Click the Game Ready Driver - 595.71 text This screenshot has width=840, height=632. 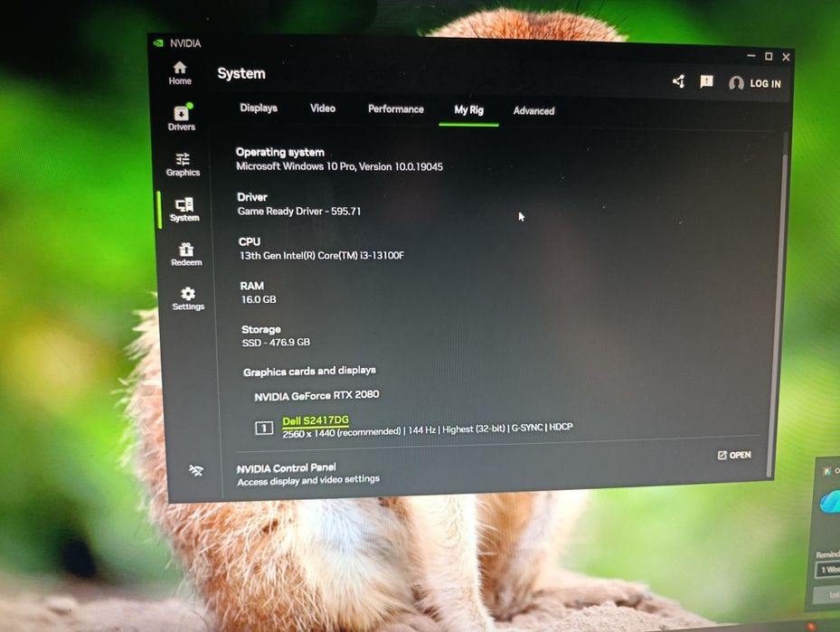(299, 211)
